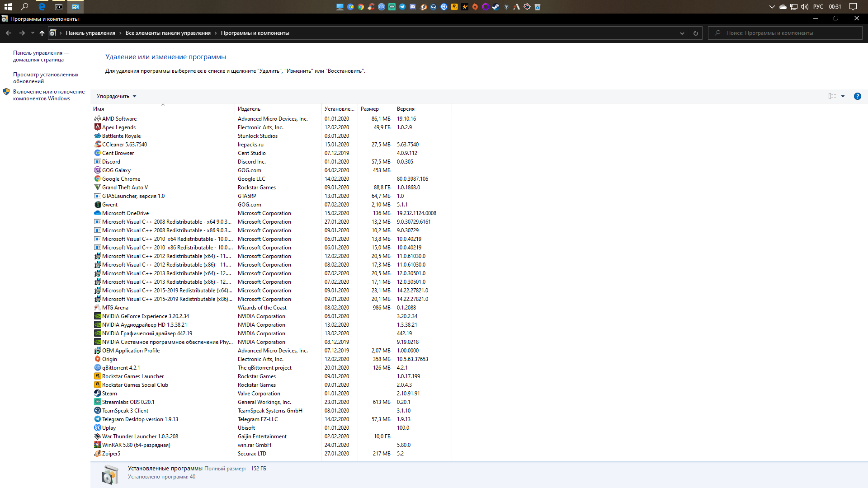Screen dimensions: 868x488
Task: Click the CCleaner 5.63.7540 list icon
Action: (97, 145)
